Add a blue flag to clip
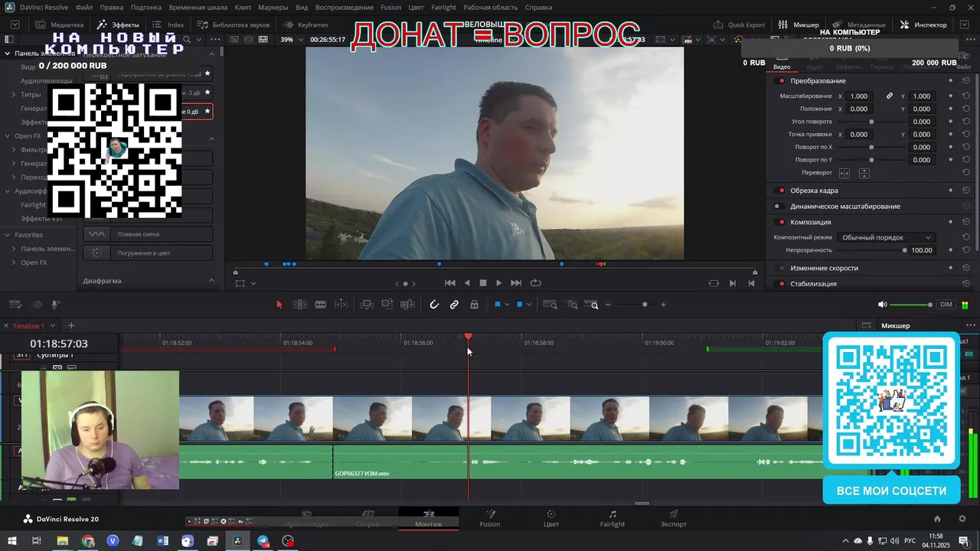980x551 pixels. (497, 305)
